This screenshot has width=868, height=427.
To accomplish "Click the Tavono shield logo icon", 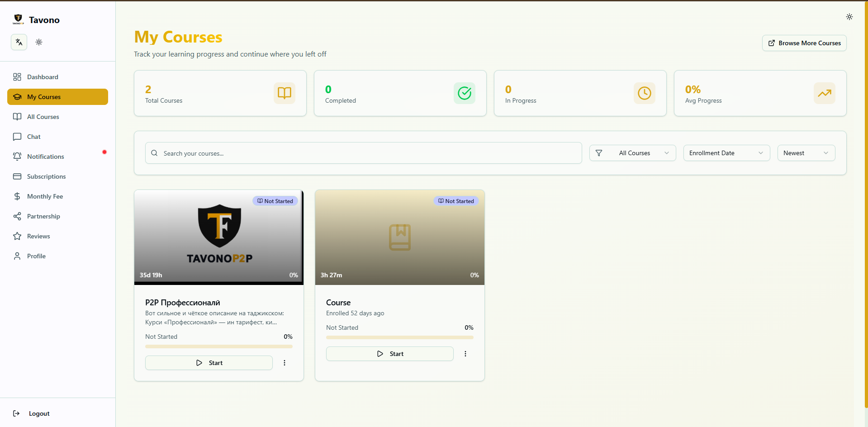I will point(18,19).
